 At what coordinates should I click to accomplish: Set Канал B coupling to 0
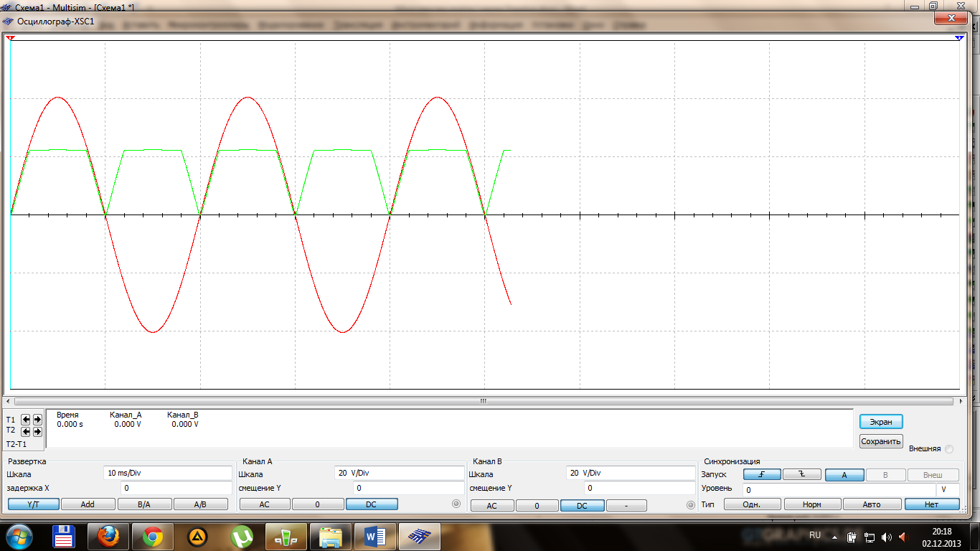click(x=537, y=506)
